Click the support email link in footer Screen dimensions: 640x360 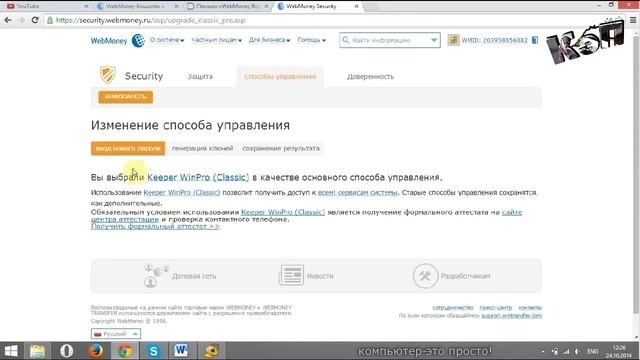(x=511, y=316)
